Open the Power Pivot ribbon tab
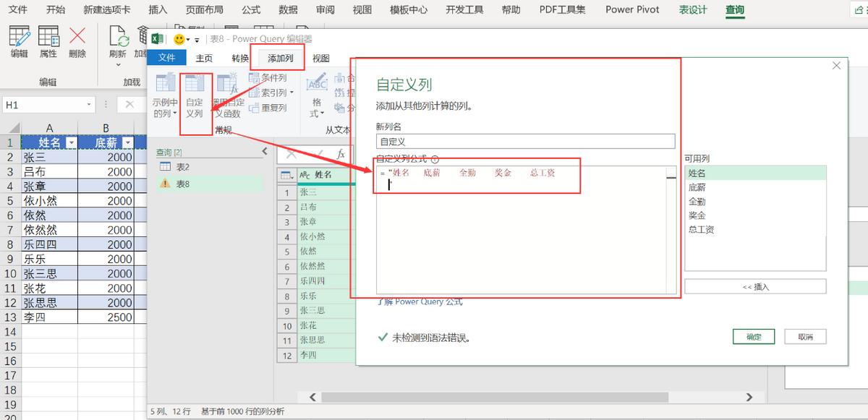 [631, 9]
